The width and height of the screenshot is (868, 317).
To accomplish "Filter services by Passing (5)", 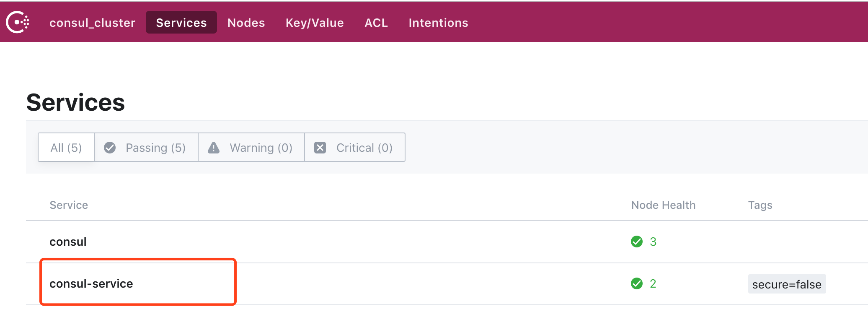I will point(155,148).
